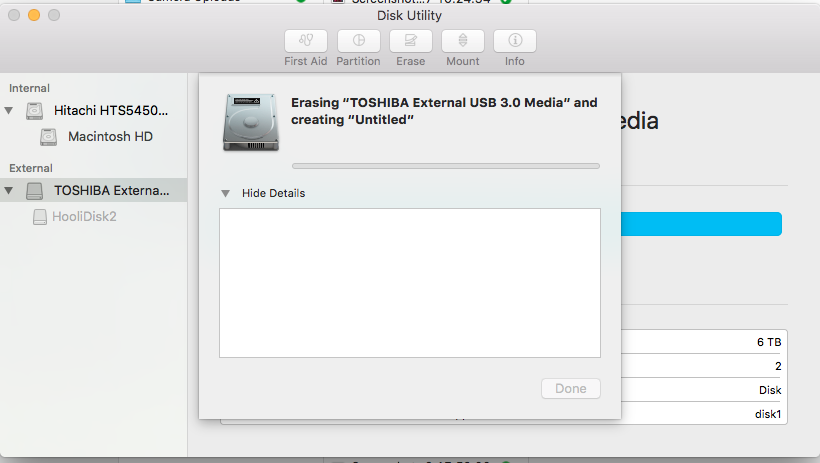Click the Hide Details label
820x463 pixels.
point(274,193)
